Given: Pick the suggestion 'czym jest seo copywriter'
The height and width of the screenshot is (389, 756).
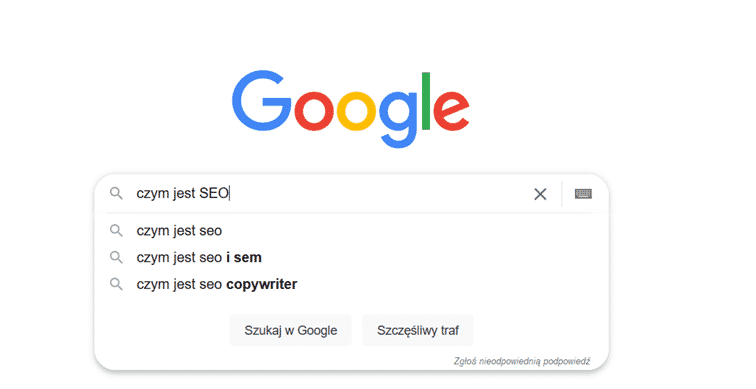Looking at the screenshot, I should [351, 284].
